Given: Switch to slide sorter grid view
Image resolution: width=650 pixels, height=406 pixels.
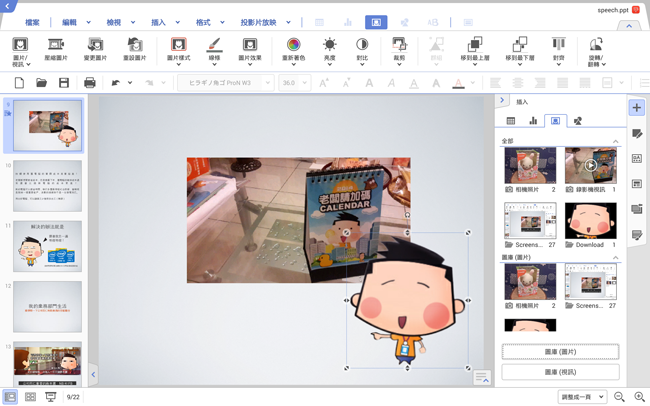Looking at the screenshot, I should (30, 397).
